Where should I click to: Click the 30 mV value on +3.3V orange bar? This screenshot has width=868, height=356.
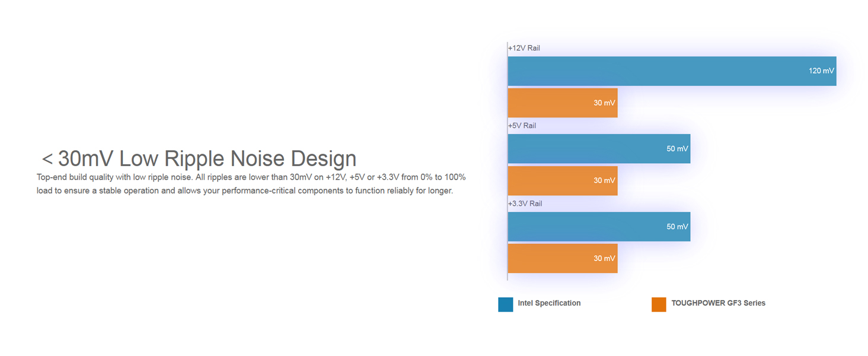[x=604, y=259]
